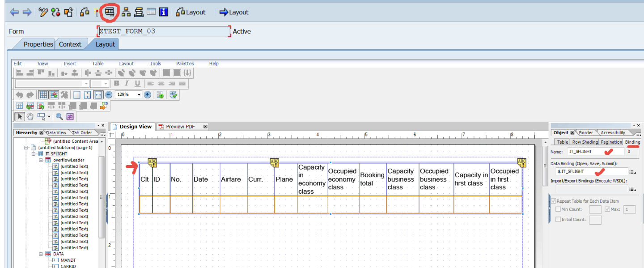
Task: Click the zoom out minus icon
Action: tap(109, 95)
